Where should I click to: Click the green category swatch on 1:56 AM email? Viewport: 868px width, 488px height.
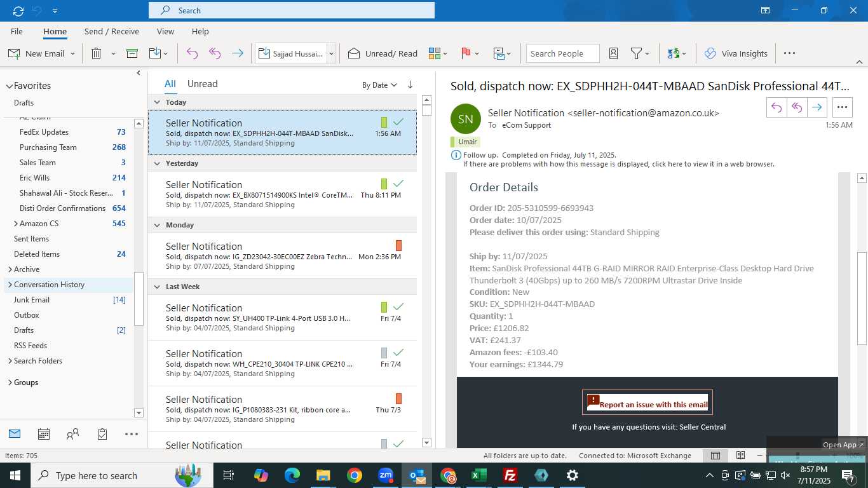pos(384,122)
